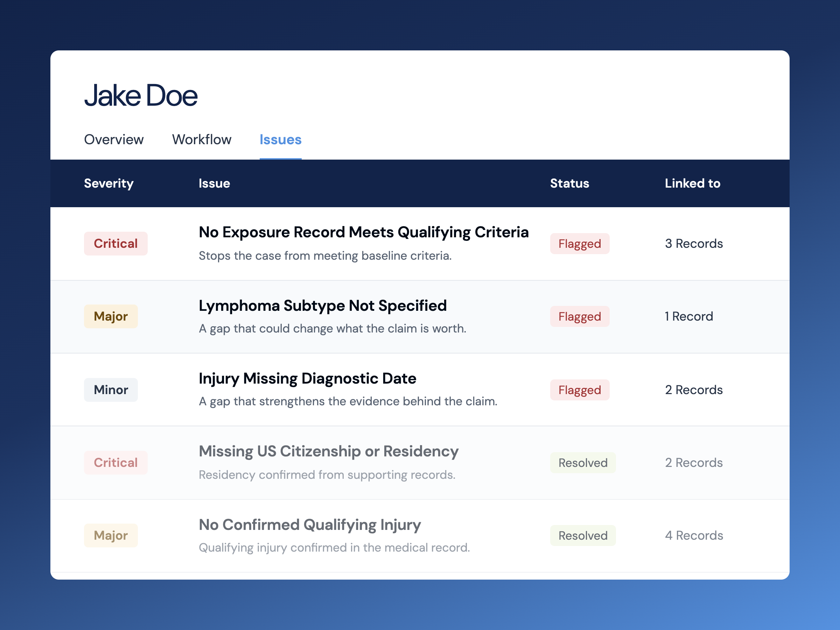Open the Workflow tab
This screenshot has height=630, width=840.
tap(202, 139)
